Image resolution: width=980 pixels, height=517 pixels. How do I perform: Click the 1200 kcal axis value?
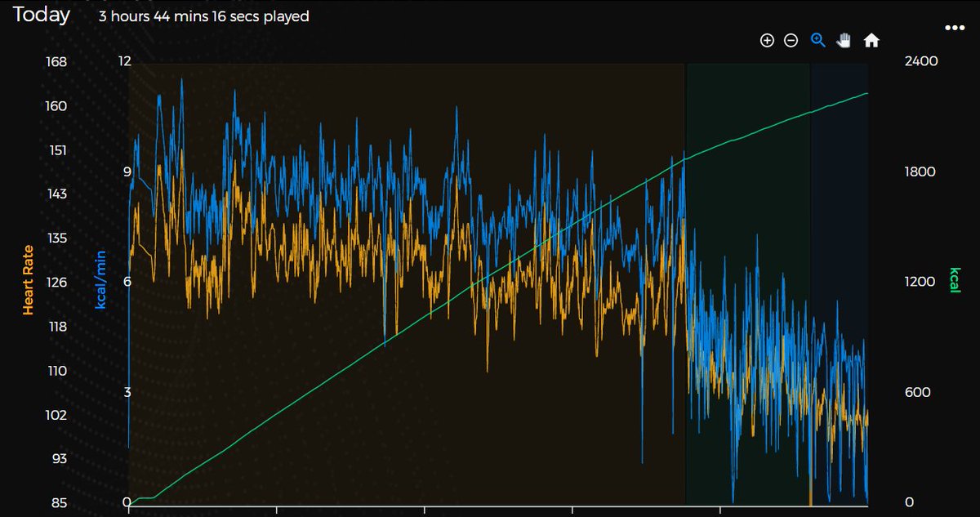921,282
